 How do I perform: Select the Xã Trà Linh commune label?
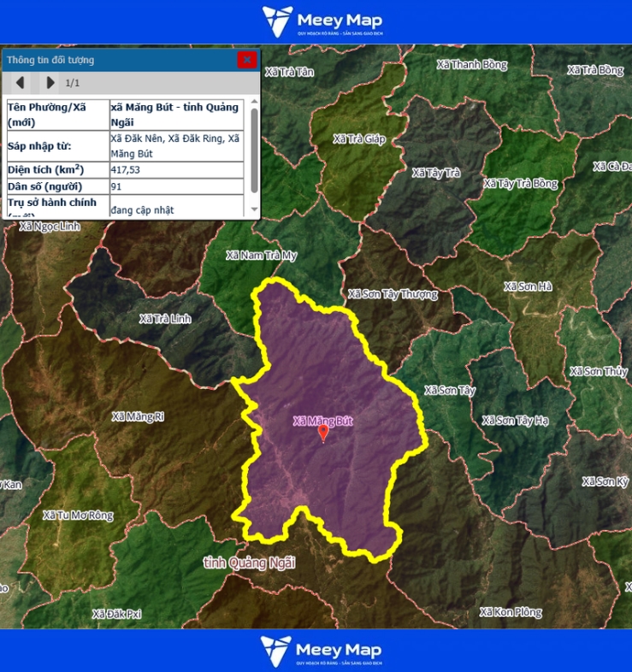tap(165, 319)
